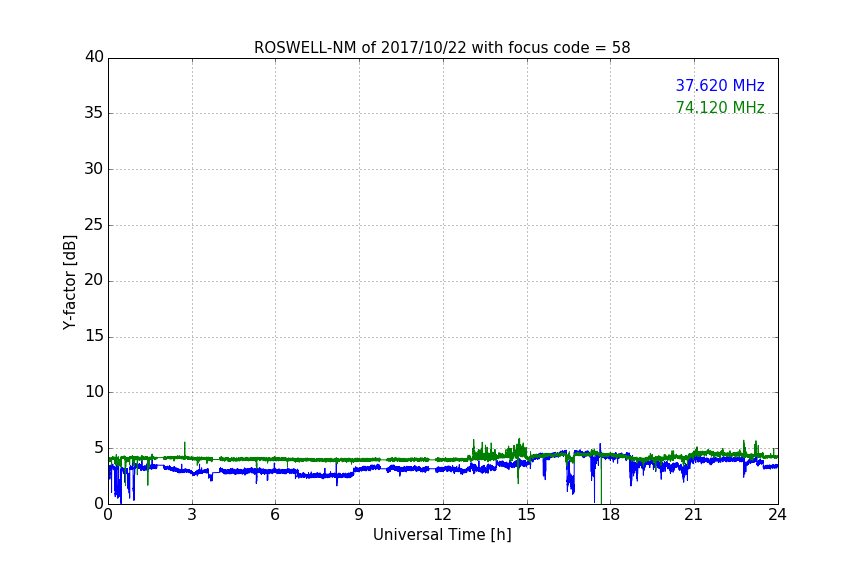Click the y-axis tick label 40
The image size is (864, 576).
click(x=94, y=57)
